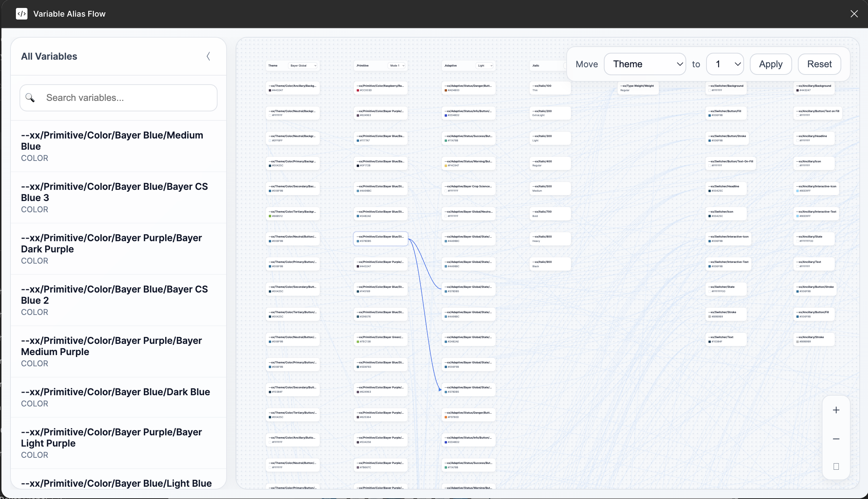Screen dimensions: 868x499
Task: Select Bayer Blue/Dark Blue variable
Action: pyautogui.click(x=119, y=397)
